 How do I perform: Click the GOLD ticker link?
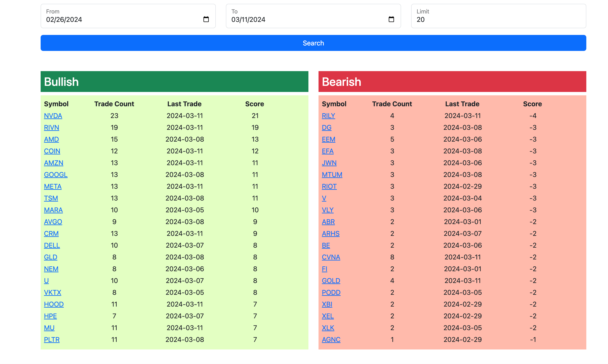tap(331, 281)
